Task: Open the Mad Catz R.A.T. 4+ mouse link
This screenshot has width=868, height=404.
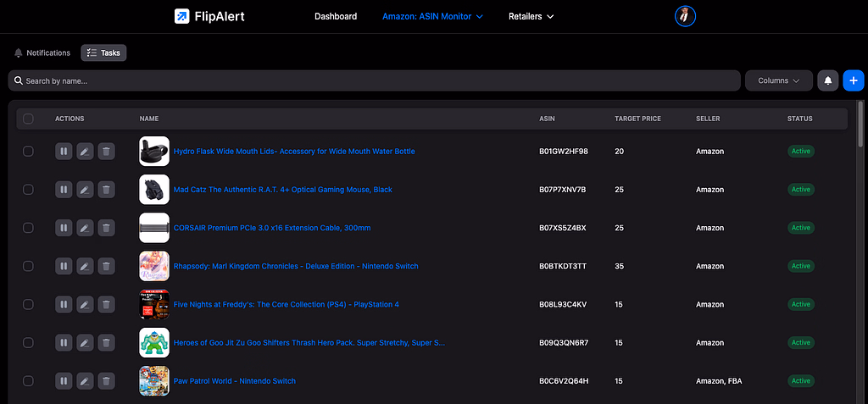Action: (283, 189)
